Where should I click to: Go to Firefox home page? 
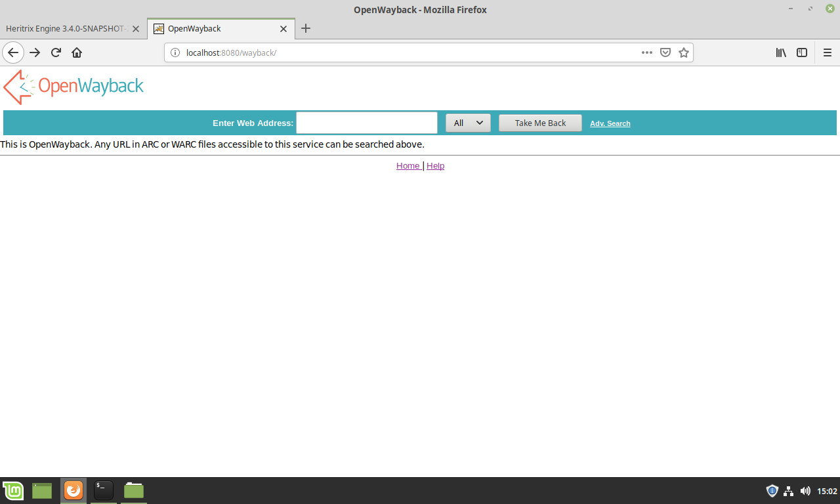[77, 52]
